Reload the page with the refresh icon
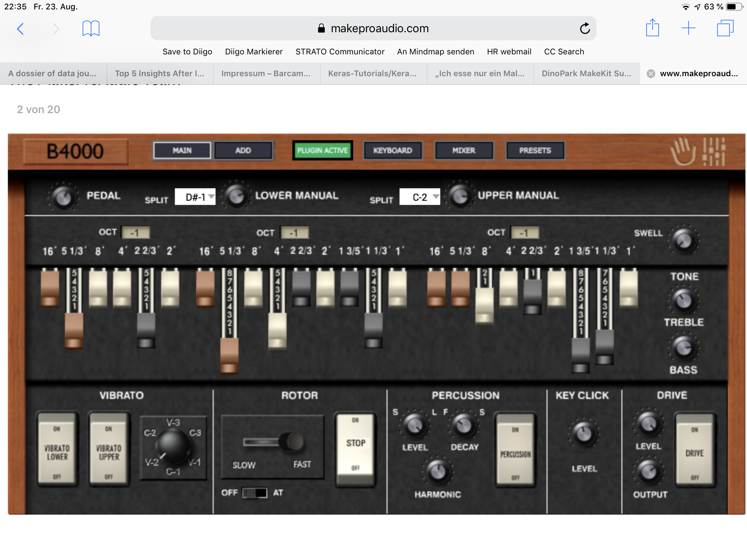The height and width of the screenshot is (560, 747). (x=585, y=28)
